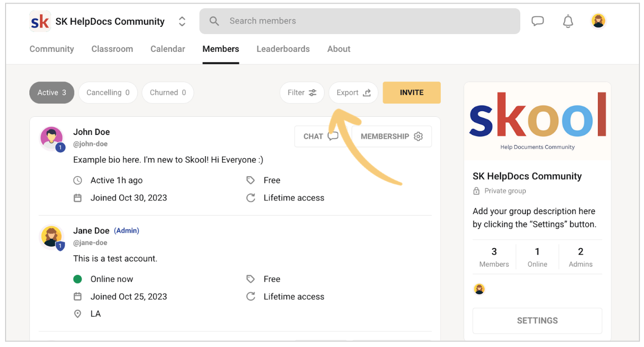Show Active 3 members filter

(52, 92)
